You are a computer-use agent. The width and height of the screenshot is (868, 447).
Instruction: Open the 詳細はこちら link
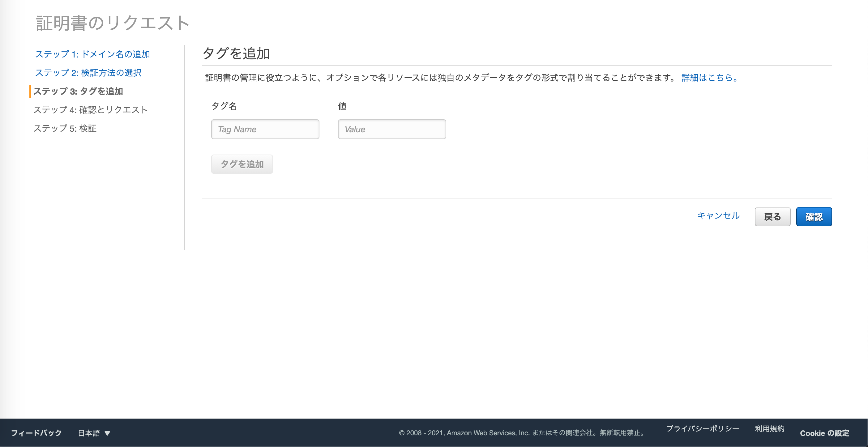pos(710,78)
